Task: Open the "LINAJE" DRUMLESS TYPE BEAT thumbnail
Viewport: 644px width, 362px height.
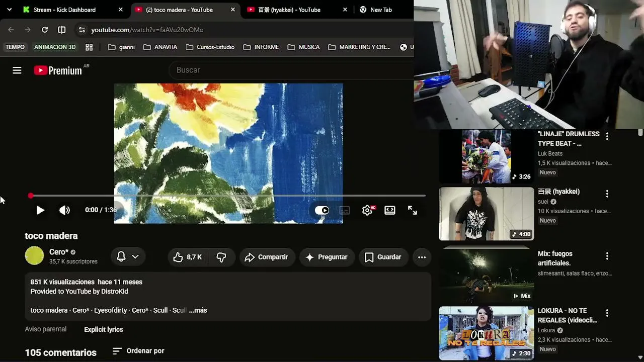Action: point(486,156)
